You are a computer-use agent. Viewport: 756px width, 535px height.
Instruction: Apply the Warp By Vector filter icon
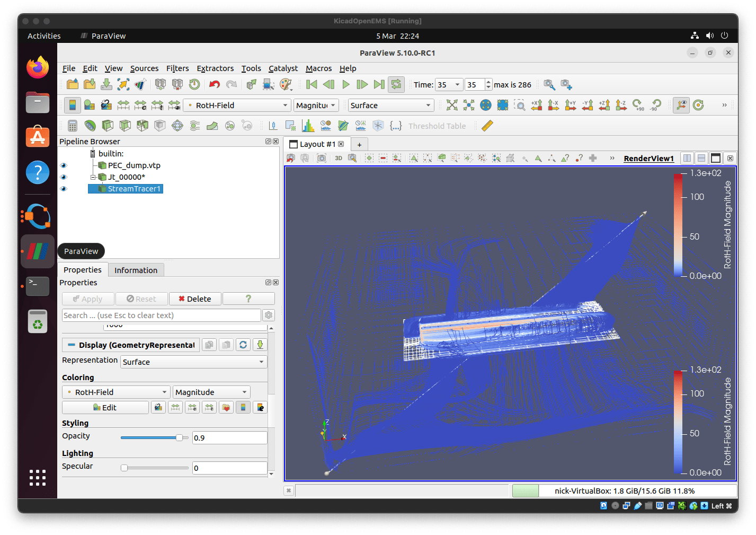tap(212, 126)
